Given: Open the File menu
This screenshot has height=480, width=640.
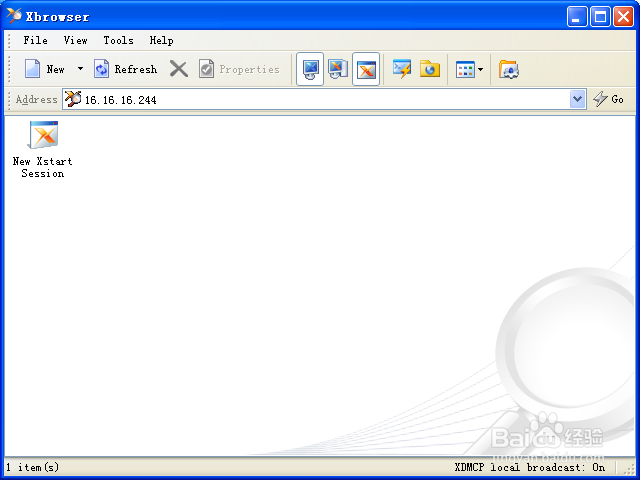Looking at the screenshot, I should click(x=35, y=40).
